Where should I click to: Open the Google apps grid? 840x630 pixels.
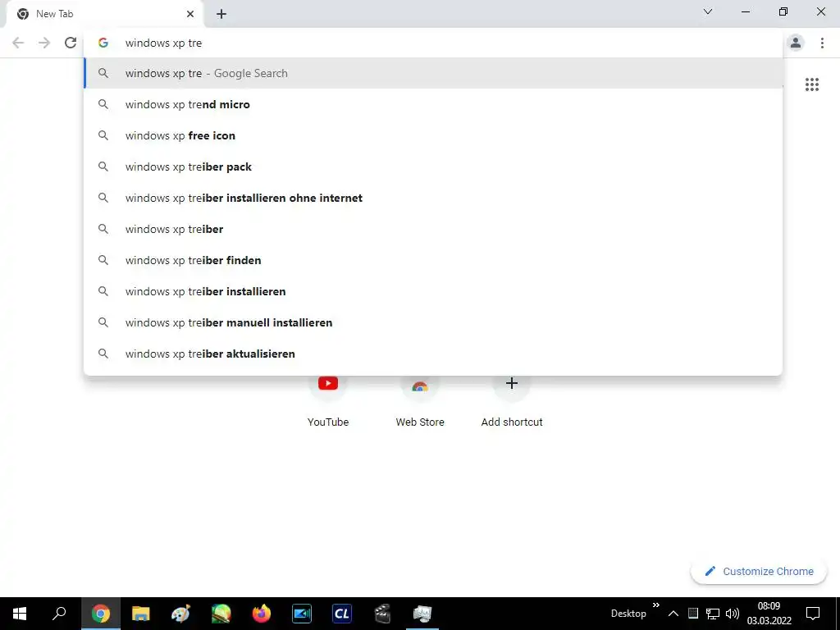pyautogui.click(x=812, y=84)
